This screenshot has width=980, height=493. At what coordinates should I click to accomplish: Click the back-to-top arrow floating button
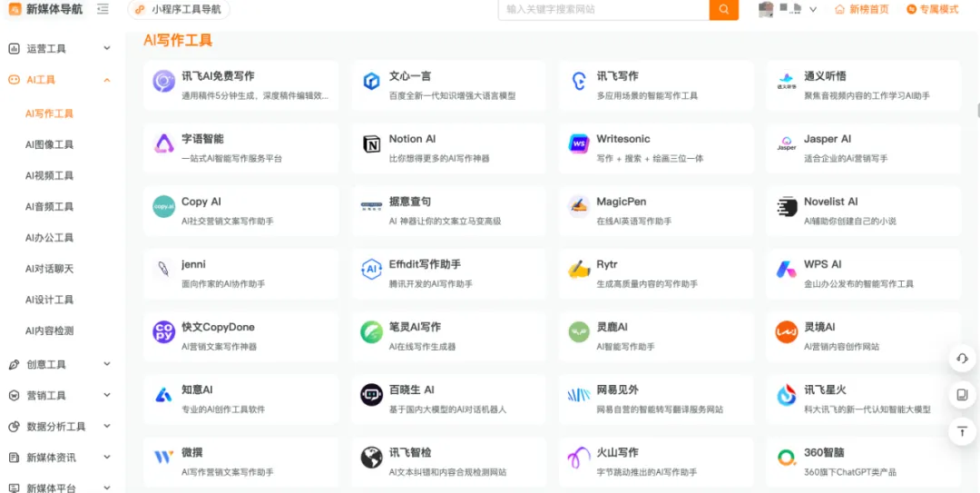pos(962,431)
